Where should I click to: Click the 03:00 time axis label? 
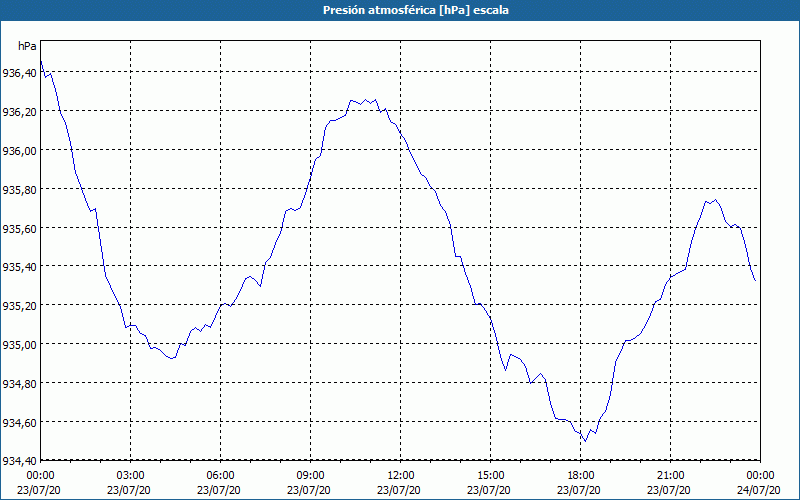pos(131,476)
